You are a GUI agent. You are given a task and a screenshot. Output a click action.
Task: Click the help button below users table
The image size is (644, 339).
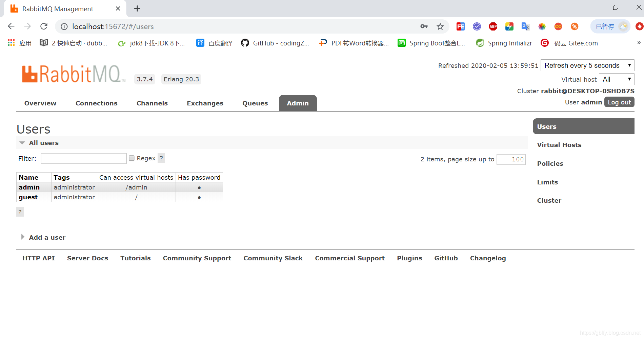point(20,212)
